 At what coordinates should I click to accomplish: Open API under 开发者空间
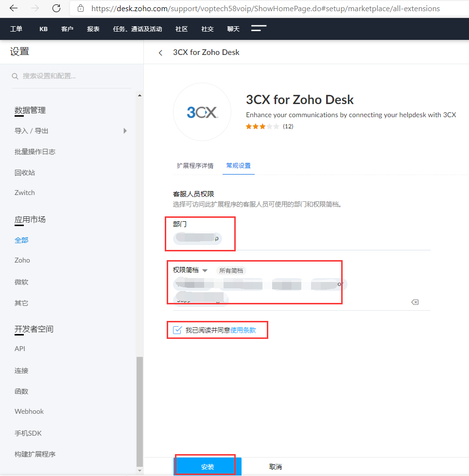tap(20, 349)
